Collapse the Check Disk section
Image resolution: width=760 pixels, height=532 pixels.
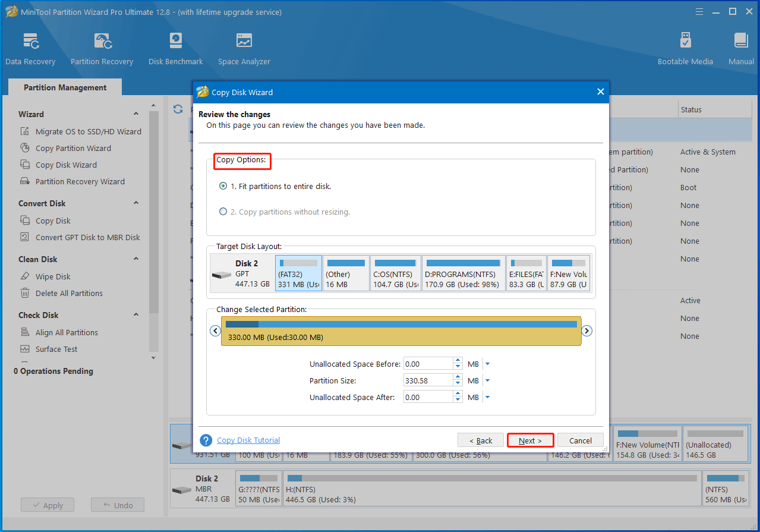click(136, 314)
